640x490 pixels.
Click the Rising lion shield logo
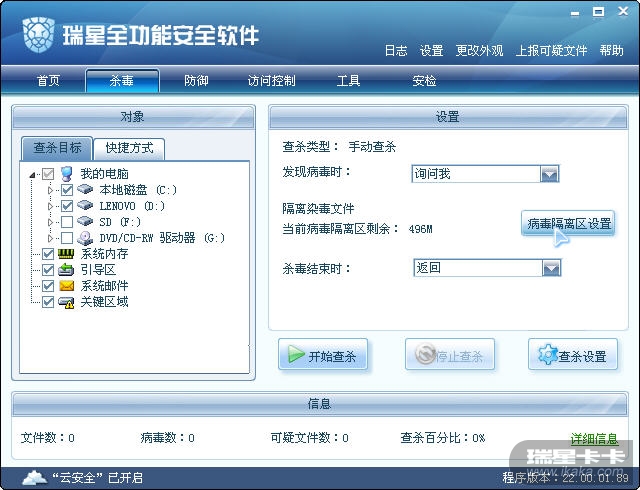pyautogui.click(x=38, y=35)
